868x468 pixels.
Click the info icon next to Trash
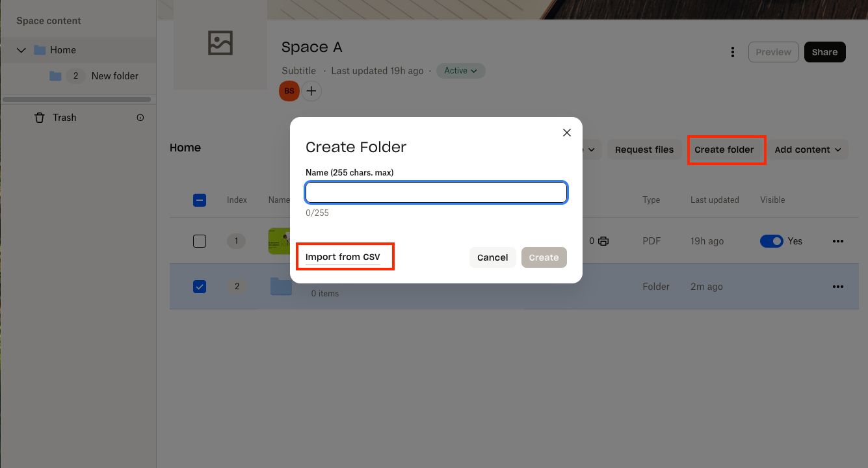[140, 118]
